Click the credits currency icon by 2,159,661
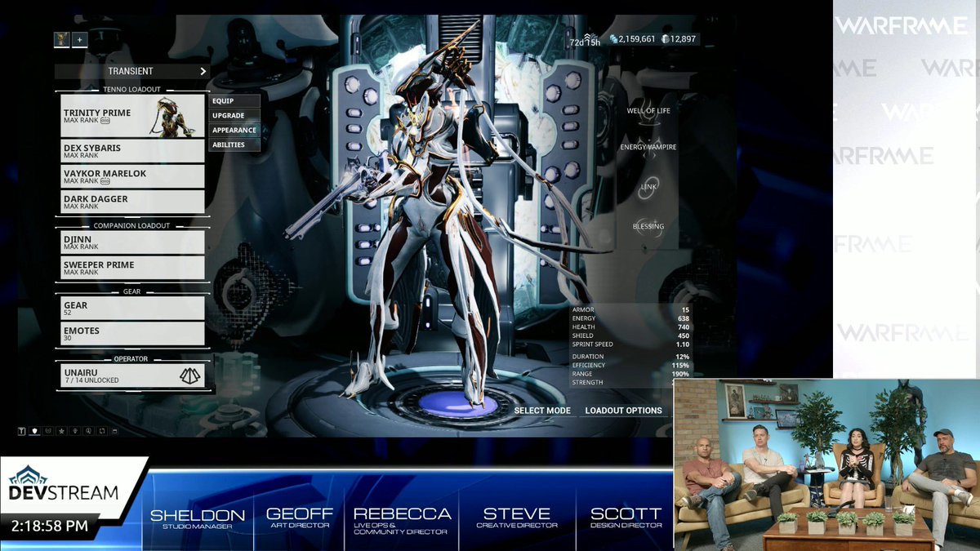 coord(613,38)
